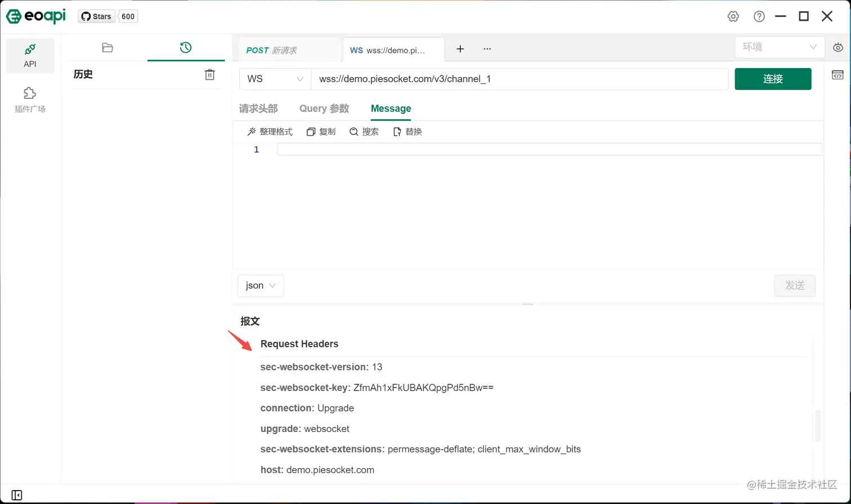Open the 环境 environment dropdown
The height and width of the screenshot is (504, 851).
780,47
